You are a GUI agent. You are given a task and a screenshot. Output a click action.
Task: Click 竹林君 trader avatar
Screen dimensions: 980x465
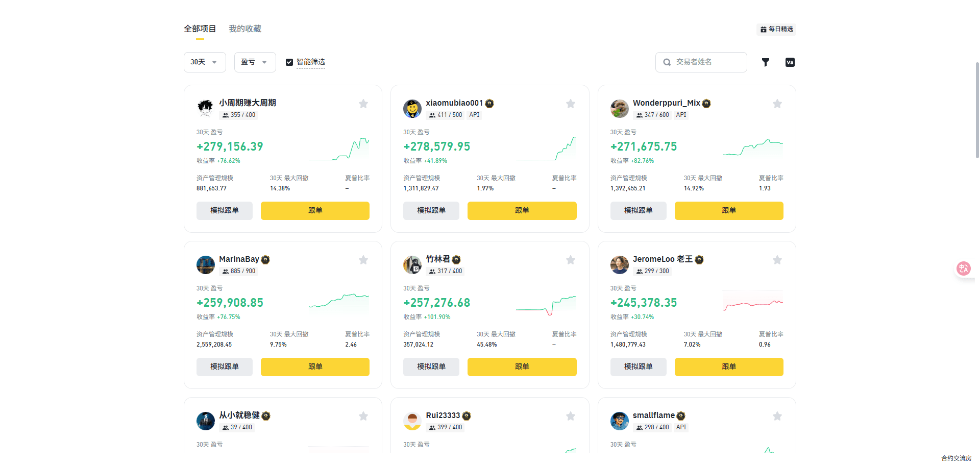[x=412, y=265]
